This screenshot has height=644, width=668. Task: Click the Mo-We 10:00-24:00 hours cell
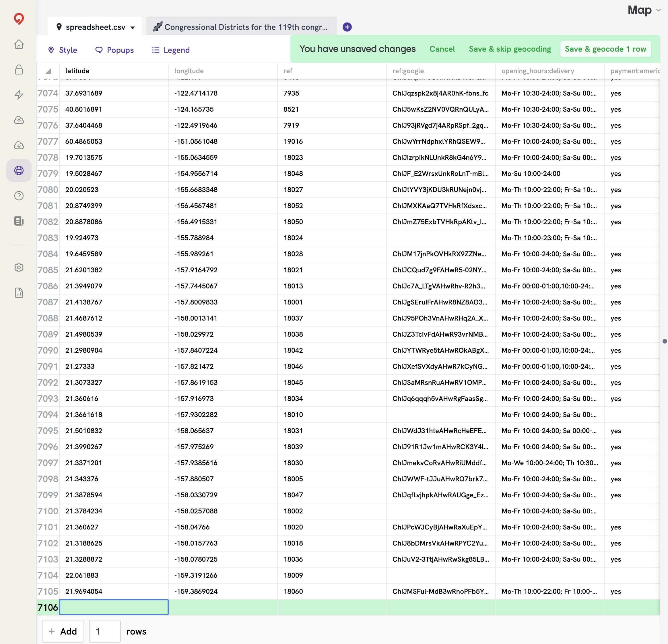coord(550,463)
